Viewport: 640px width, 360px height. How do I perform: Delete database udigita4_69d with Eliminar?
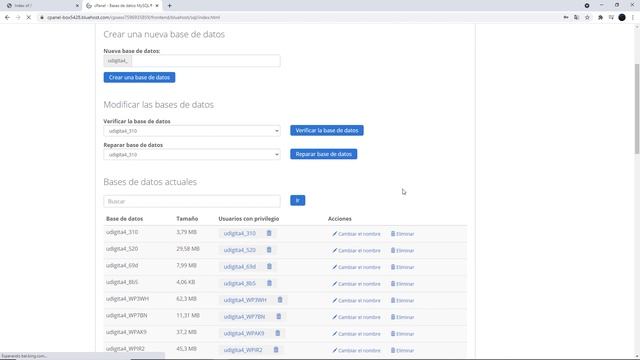point(402,267)
